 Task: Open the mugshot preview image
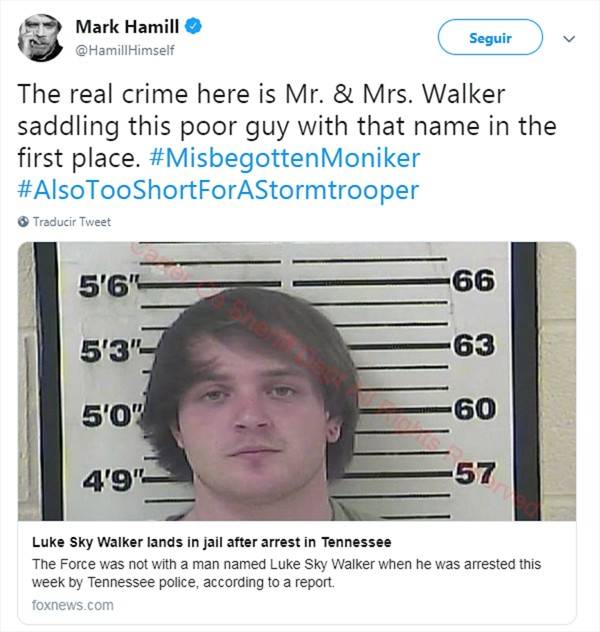tap(297, 381)
